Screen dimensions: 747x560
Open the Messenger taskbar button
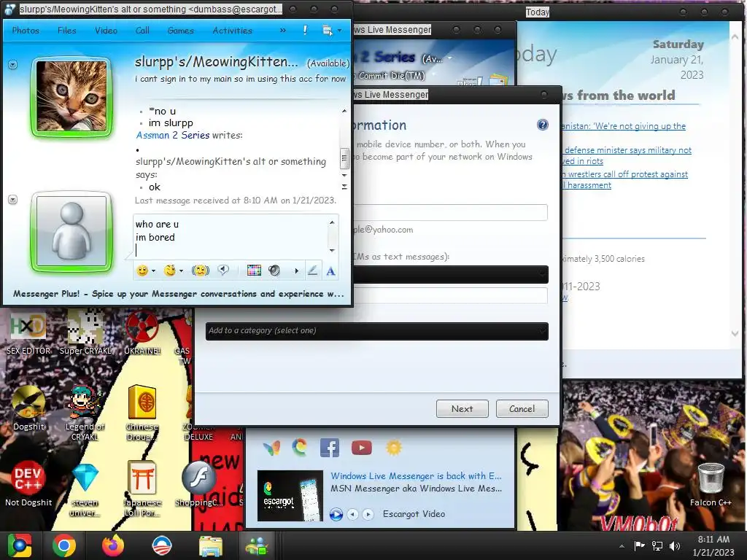[258, 545]
